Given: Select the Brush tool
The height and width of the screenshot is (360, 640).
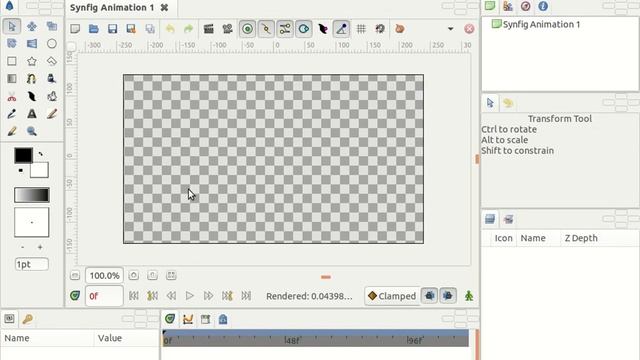Looking at the screenshot, I should 12,131.
